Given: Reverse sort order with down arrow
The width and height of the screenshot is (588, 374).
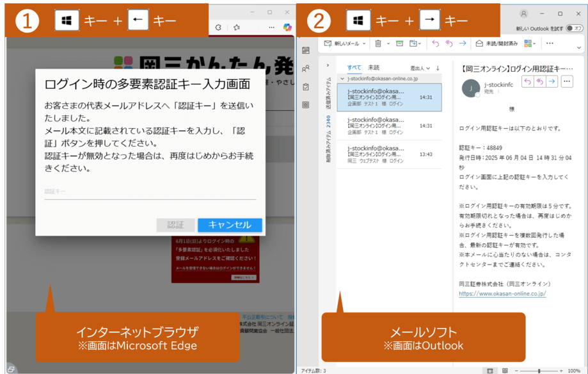Looking at the screenshot, I should coord(438,69).
